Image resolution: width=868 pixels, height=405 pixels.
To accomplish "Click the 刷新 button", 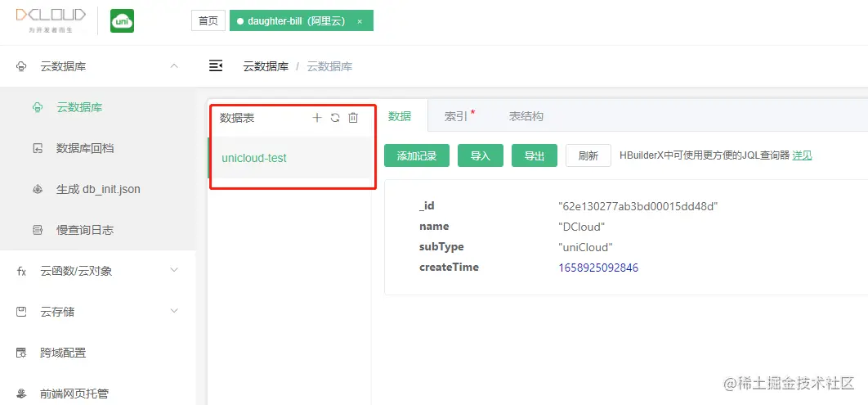I will (588, 155).
